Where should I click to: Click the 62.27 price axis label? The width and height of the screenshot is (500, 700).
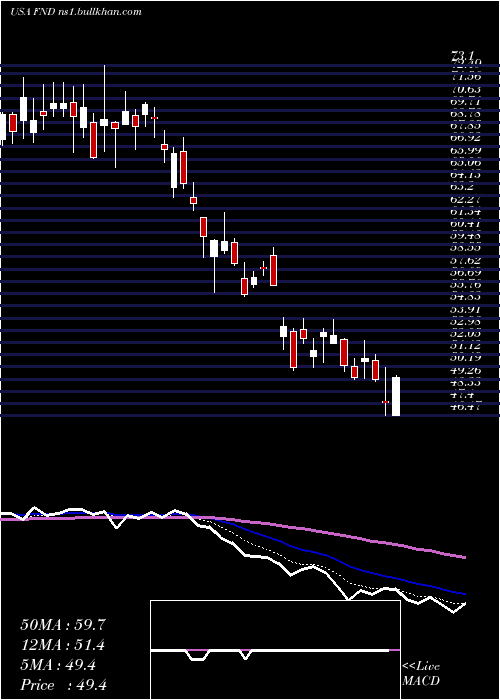point(466,198)
